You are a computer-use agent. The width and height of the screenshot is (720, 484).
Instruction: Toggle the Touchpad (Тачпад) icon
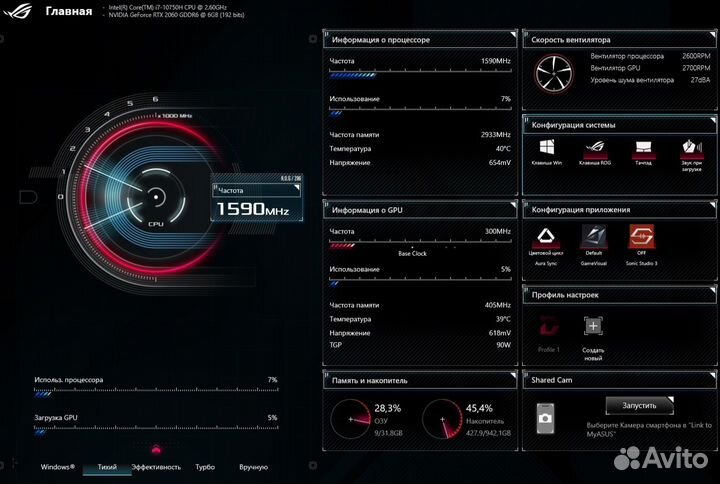pyautogui.click(x=643, y=147)
